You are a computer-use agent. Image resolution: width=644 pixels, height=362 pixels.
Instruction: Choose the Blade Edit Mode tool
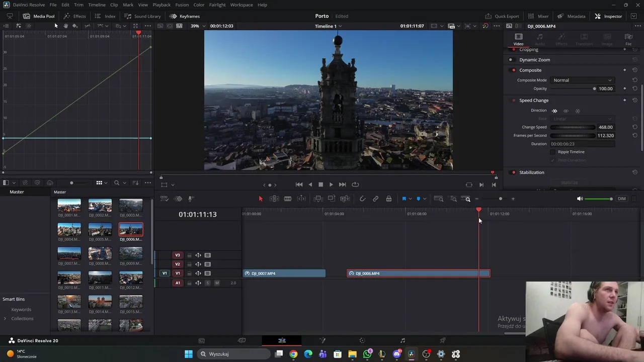point(288,199)
